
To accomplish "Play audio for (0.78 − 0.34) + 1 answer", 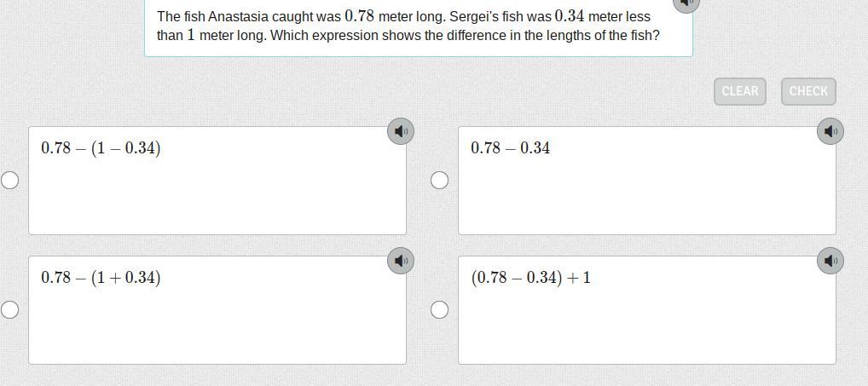I will point(830,261).
